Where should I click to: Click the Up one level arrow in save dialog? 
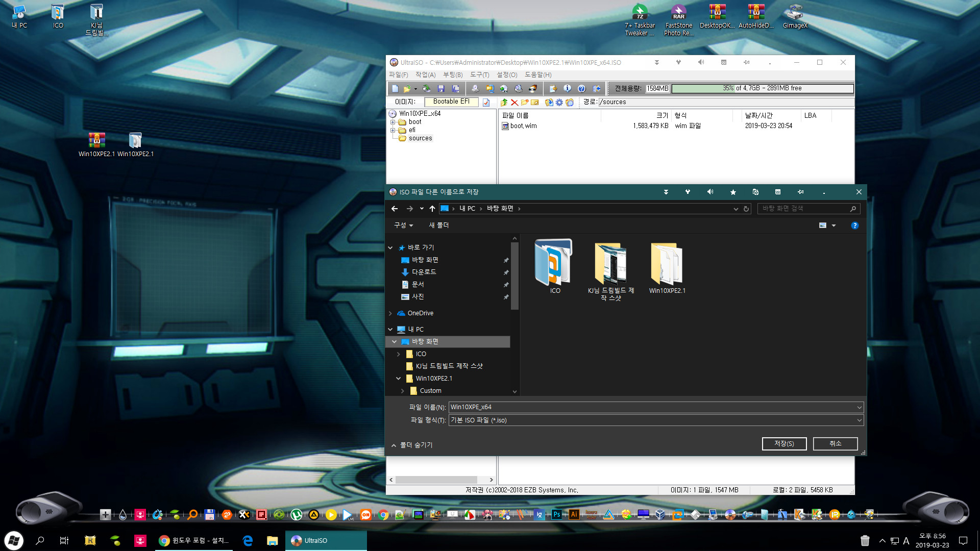432,209
